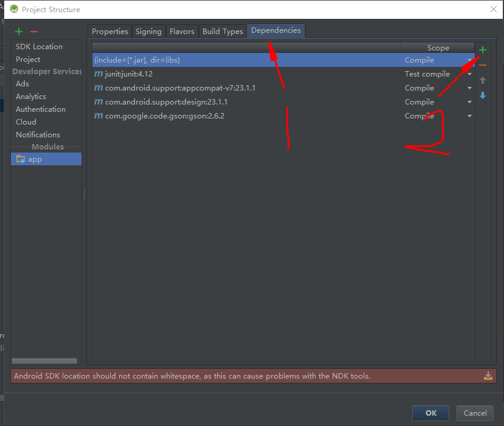Switch to the Build Types tab

(223, 30)
